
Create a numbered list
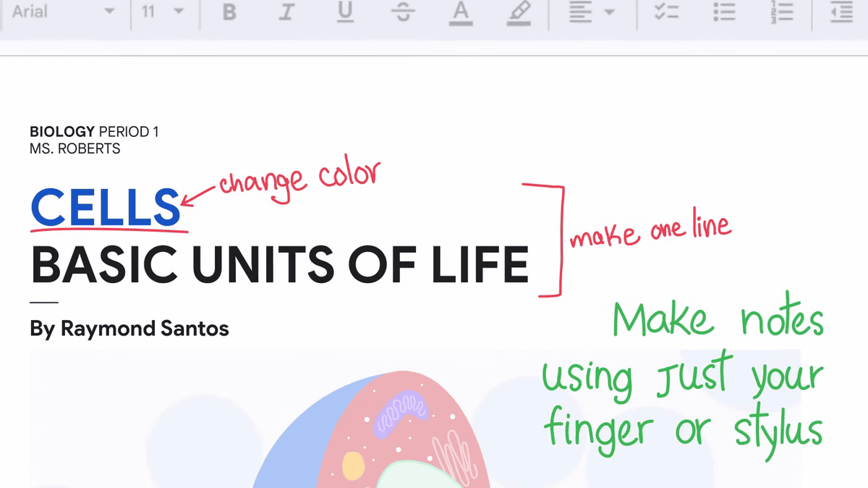(x=782, y=13)
